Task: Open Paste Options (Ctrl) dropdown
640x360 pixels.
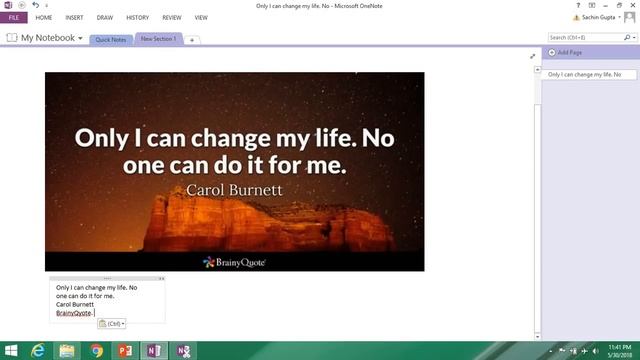Action: [112, 324]
